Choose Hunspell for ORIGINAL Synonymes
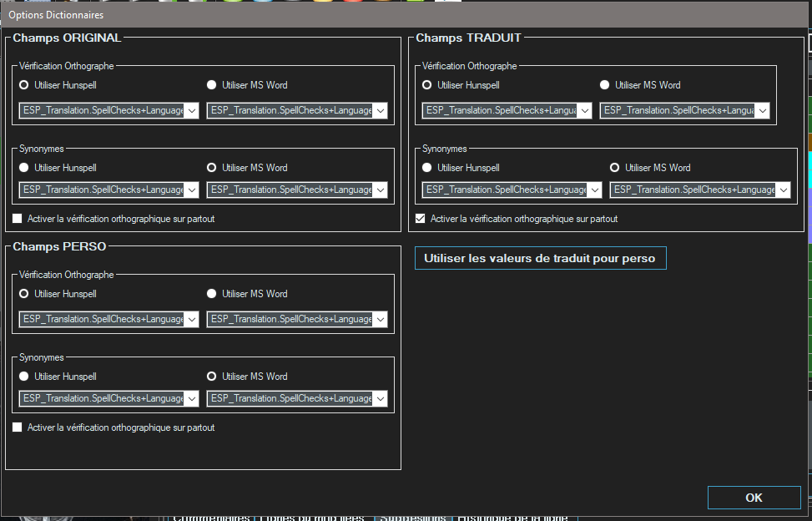Image resolution: width=812 pixels, height=521 pixels. (24, 168)
